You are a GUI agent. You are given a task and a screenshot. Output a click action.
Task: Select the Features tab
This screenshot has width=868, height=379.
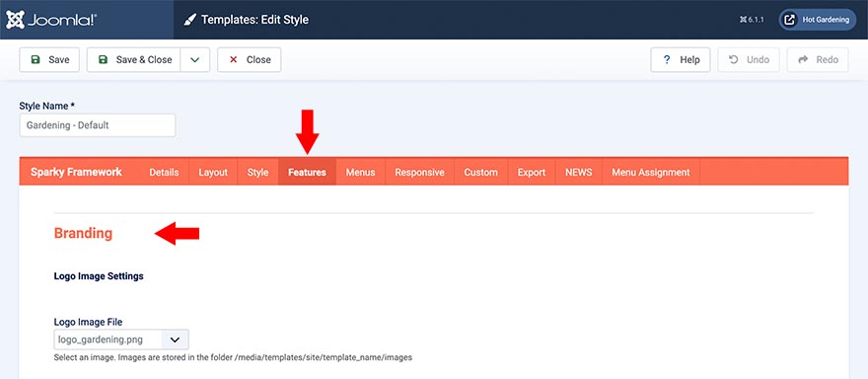pos(307,173)
